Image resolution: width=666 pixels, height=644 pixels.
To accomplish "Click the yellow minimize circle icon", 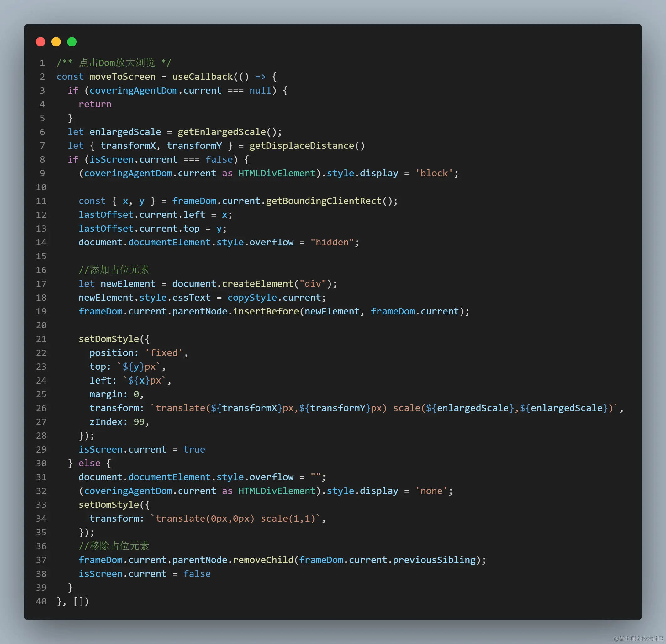I will pos(56,41).
